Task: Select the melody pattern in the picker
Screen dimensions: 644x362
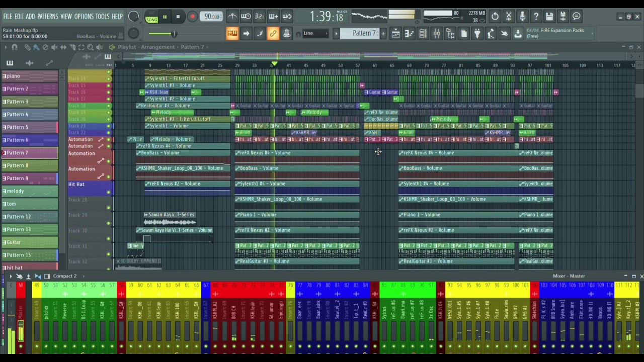Action: (x=29, y=191)
